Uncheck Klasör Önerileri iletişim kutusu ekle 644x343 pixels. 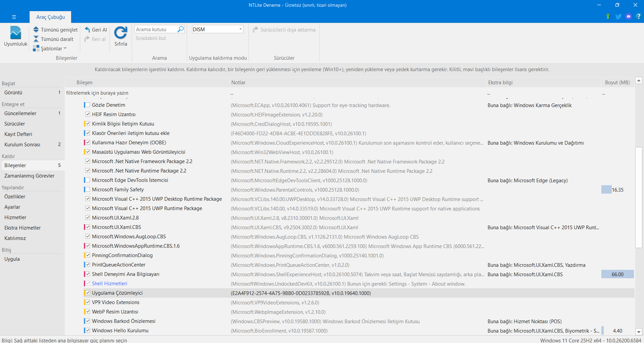[x=88, y=133]
